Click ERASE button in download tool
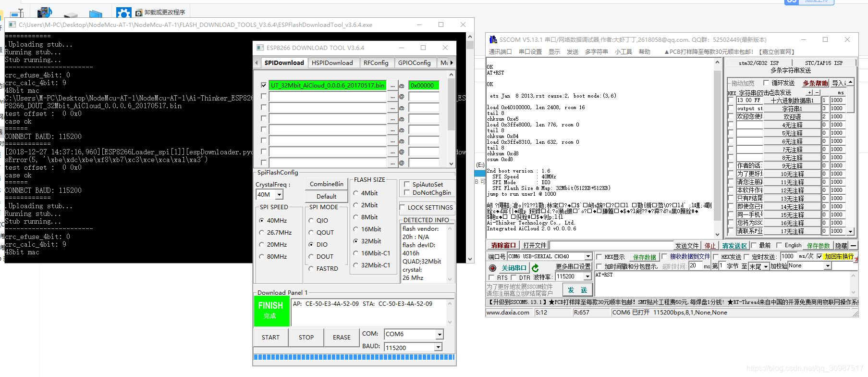868x377 pixels. [x=342, y=337]
